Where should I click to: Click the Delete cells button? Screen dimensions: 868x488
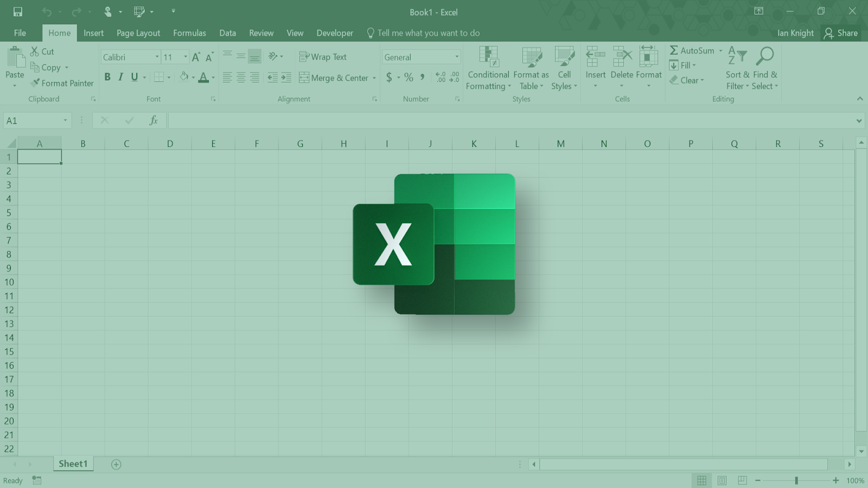pyautogui.click(x=622, y=68)
